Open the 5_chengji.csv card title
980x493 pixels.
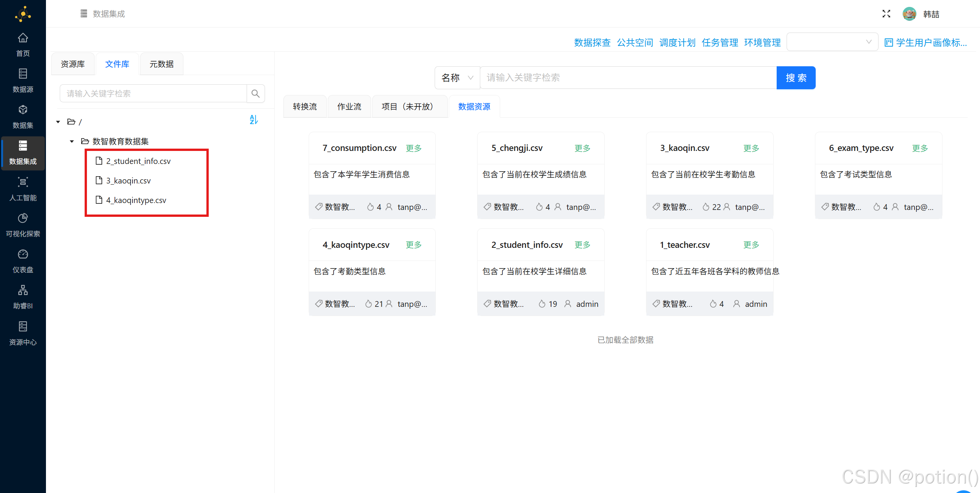[x=517, y=148]
